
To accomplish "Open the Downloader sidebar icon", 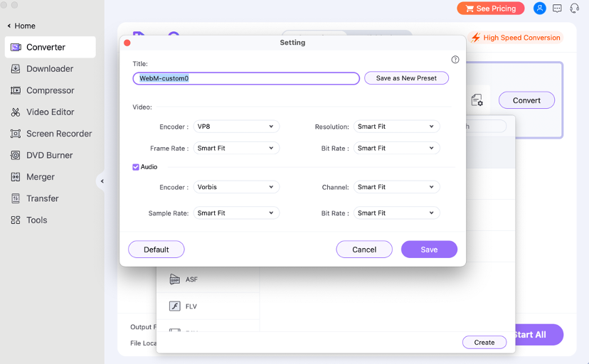I will (16, 69).
